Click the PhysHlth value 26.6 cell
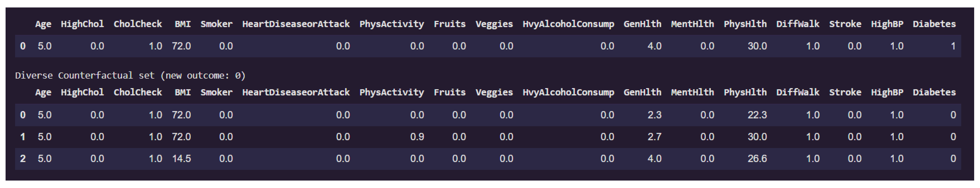This screenshot has width=980, height=188. 757,159
